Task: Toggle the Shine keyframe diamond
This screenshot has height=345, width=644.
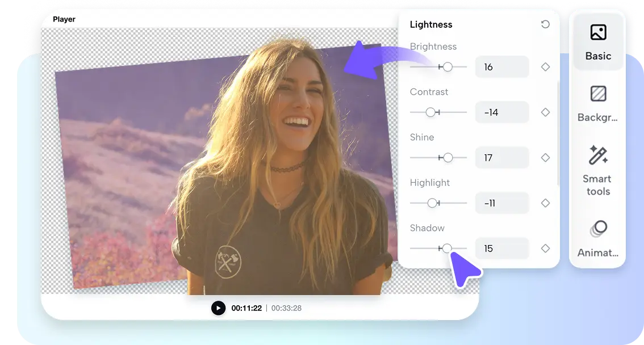Action: click(545, 157)
